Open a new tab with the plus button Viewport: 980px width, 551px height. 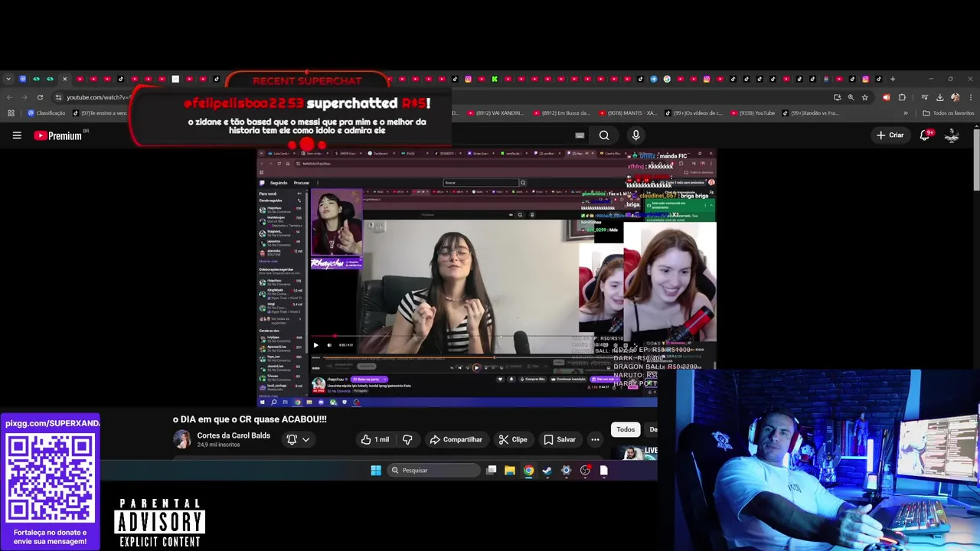coord(892,79)
